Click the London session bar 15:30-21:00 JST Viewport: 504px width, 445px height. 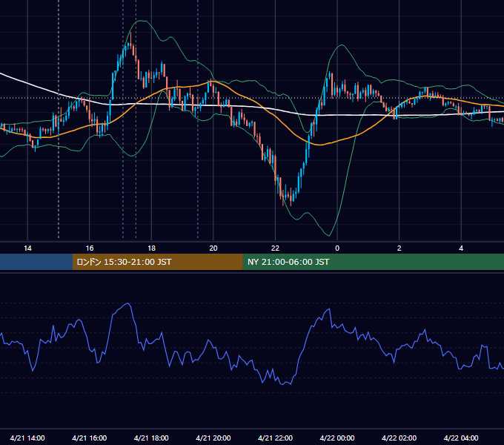coord(157,262)
